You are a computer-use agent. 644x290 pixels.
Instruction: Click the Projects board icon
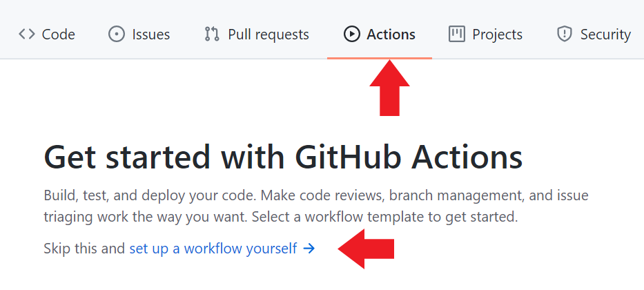[457, 34]
